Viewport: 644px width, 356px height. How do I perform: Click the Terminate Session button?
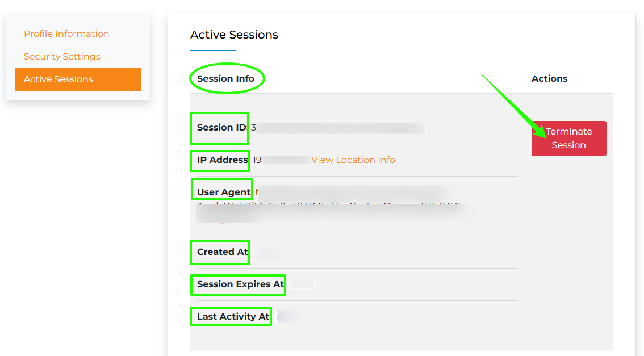(x=568, y=139)
